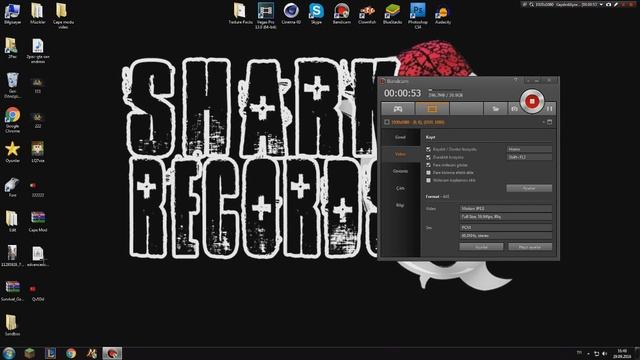Open Bandicam output folder icon
The width and height of the screenshot is (640, 360).
(x=495, y=109)
